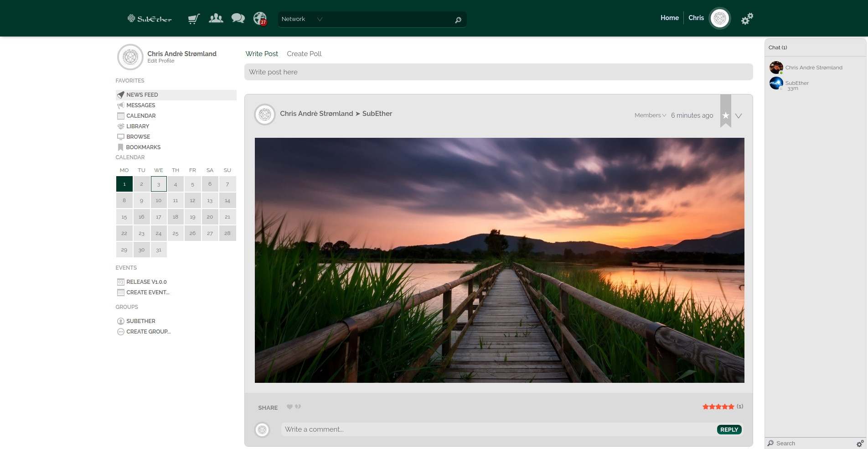
Task: Click the SubEther logo
Action: [x=150, y=19]
